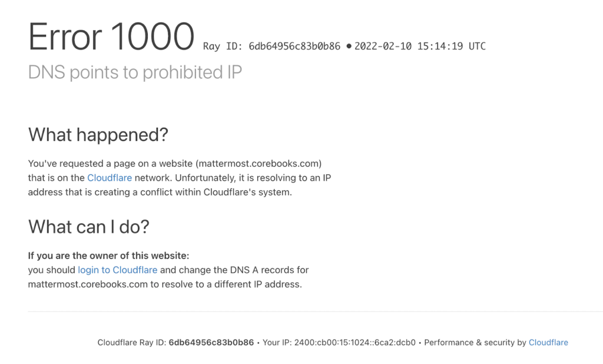The image size is (603, 364).
Task: Click the bullet separator before the timestamp
Action: pos(349,46)
